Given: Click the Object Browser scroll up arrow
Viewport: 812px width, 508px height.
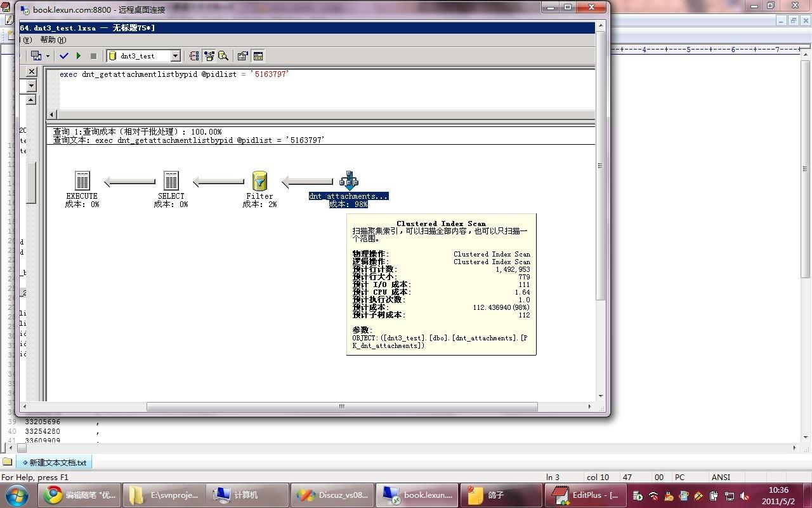Looking at the screenshot, I should (31, 100).
